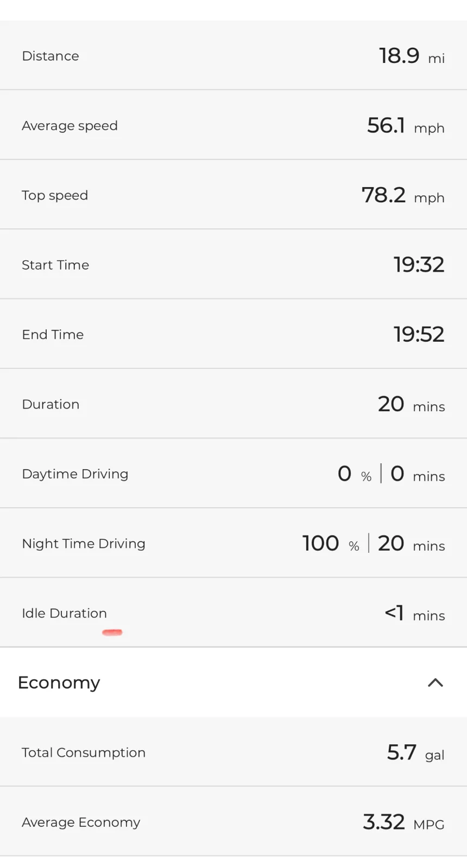Collapse the Economy section chevron
Viewport: 467px width, 868px height.
click(x=436, y=682)
